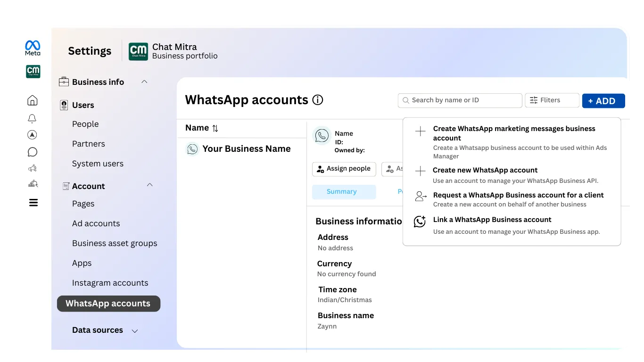Image resolution: width=644 pixels, height=362 pixels.
Task: Expand the Data sources section
Action: [x=134, y=331]
